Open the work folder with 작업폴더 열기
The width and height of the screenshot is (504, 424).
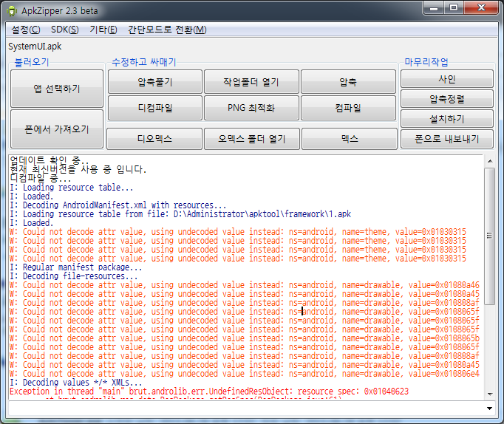coord(251,81)
